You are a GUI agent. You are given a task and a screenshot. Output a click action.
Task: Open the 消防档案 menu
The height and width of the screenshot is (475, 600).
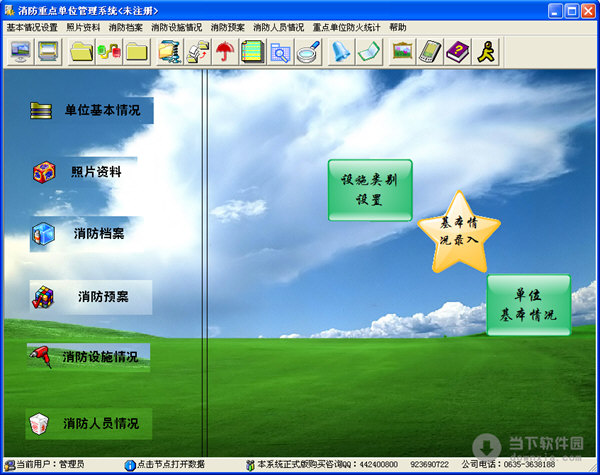(126, 28)
